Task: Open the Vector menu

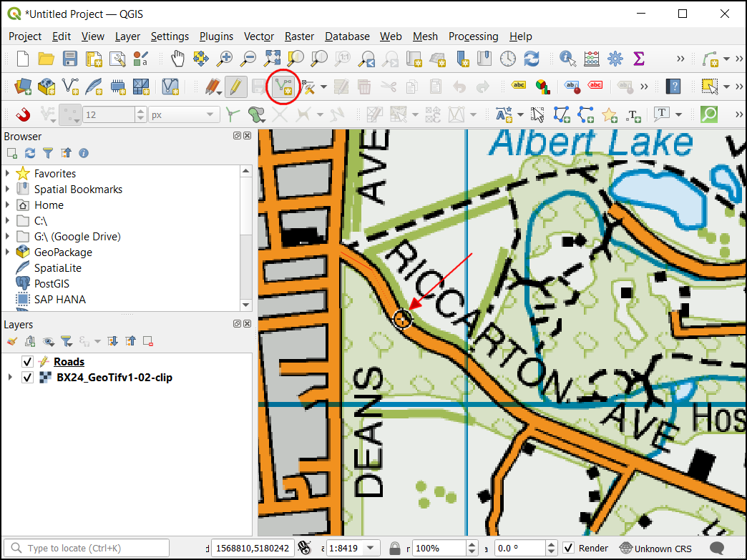Action: pyautogui.click(x=258, y=36)
